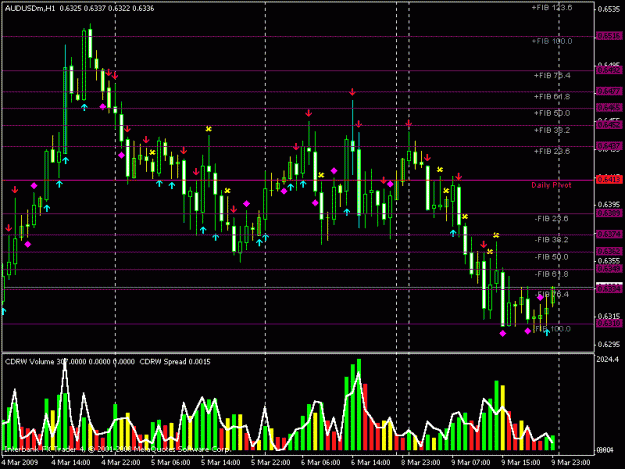Click the 0.6395 price on the axis
Viewport: 625px width, 469px height.
pos(609,204)
